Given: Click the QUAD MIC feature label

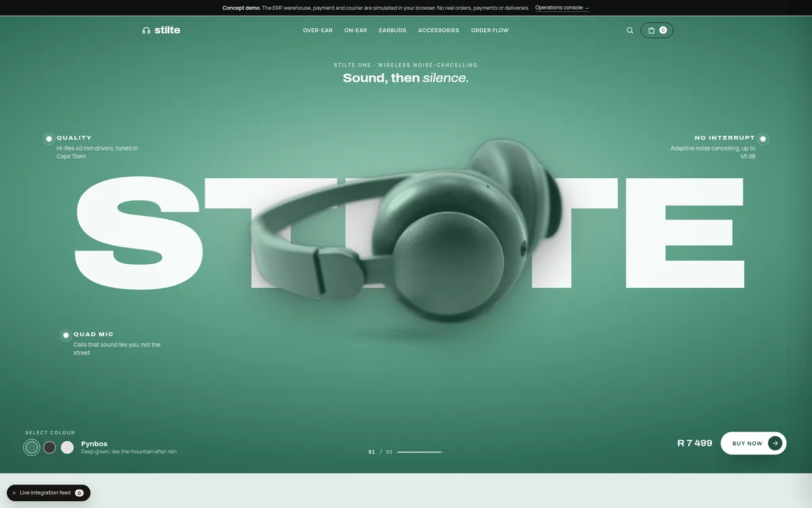Looking at the screenshot, I should pyautogui.click(x=93, y=335).
